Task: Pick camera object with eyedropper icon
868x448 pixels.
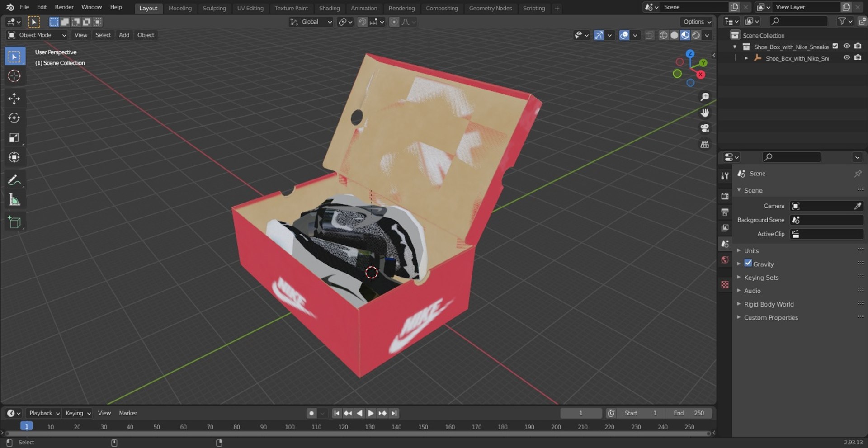Action: coord(857,206)
